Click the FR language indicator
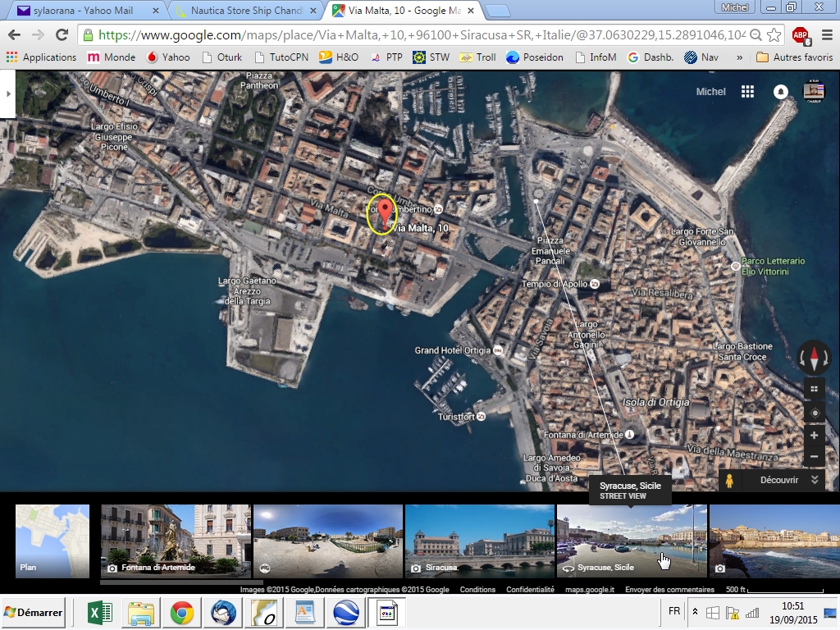Viewport: 840px width, 630px height. [x=674, y=611]
